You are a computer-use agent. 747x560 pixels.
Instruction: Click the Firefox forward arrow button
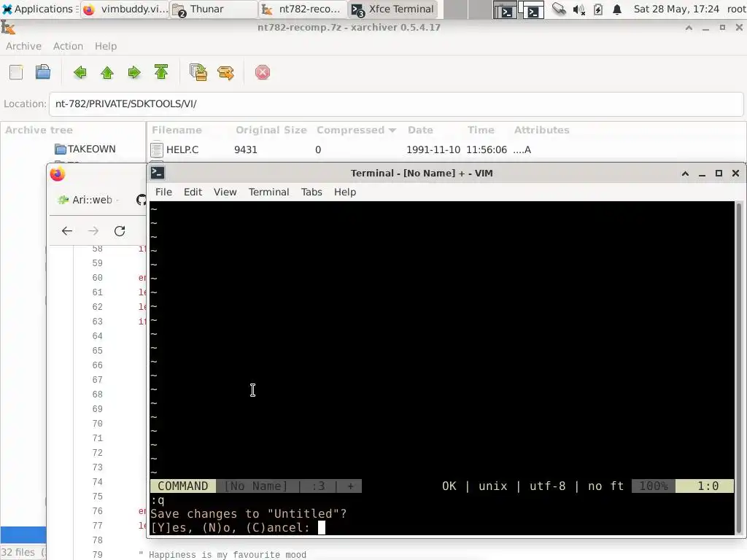point(93,231)
